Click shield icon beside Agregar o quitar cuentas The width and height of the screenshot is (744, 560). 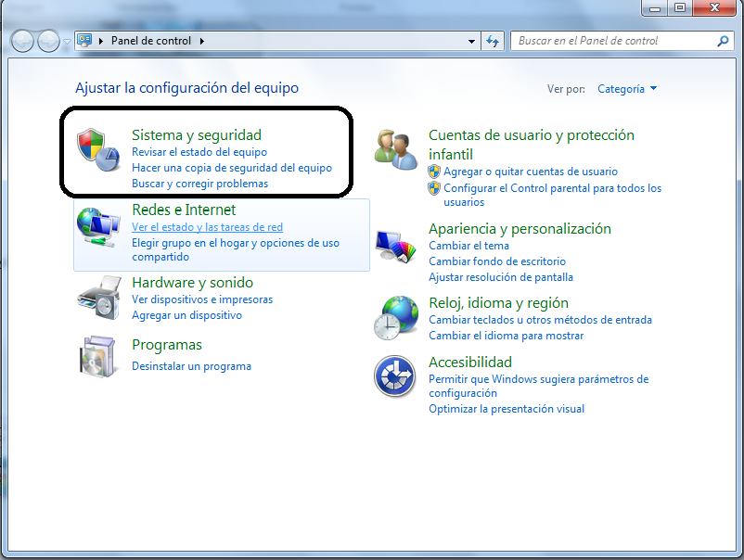(x=434, y=172)
